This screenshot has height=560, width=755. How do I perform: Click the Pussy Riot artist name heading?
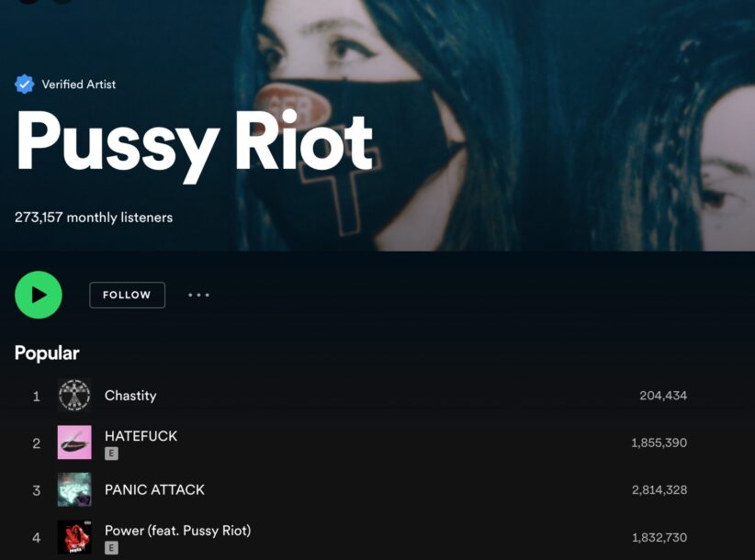[x=195, y=143]
